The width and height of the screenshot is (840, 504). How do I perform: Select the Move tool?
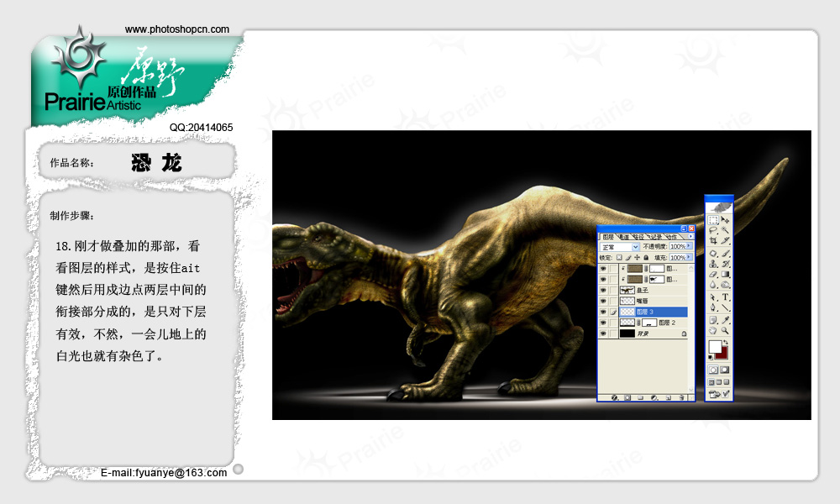pos(725,220)
